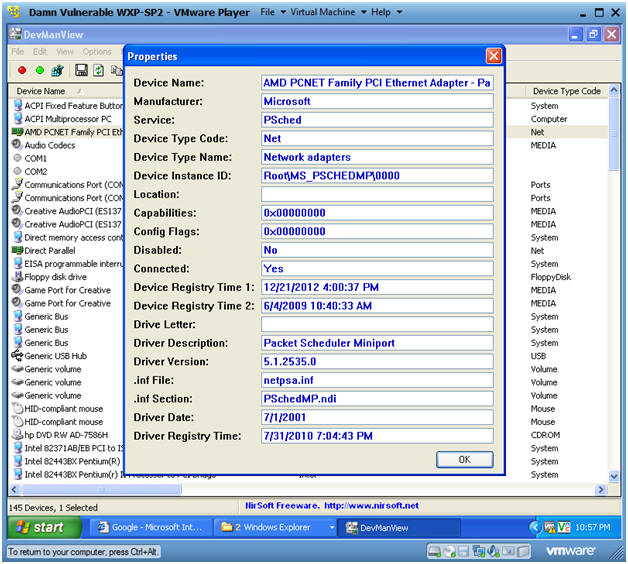Click the horizontal scrollbar thumb
This screenshot has height=564, width=628.
101,489
